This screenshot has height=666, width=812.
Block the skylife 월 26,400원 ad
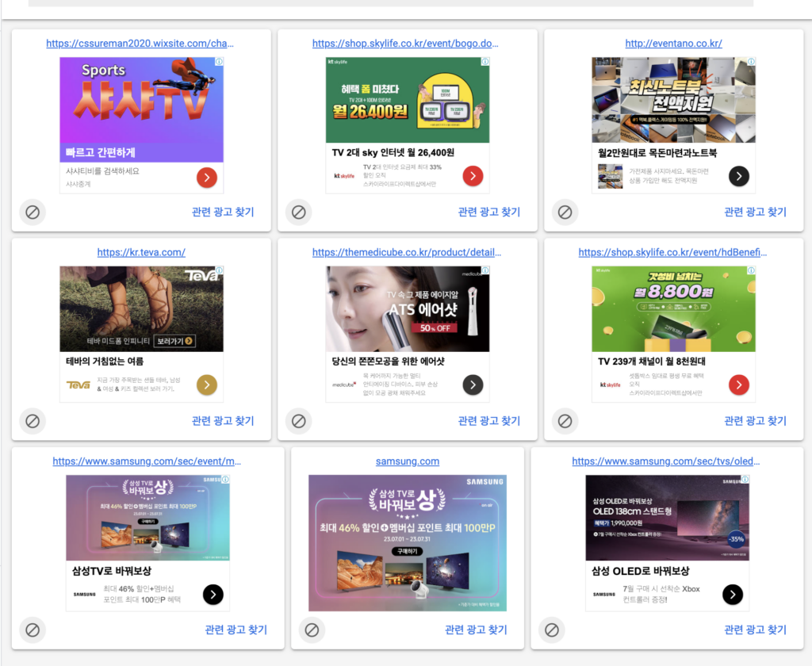click(299, 212)
